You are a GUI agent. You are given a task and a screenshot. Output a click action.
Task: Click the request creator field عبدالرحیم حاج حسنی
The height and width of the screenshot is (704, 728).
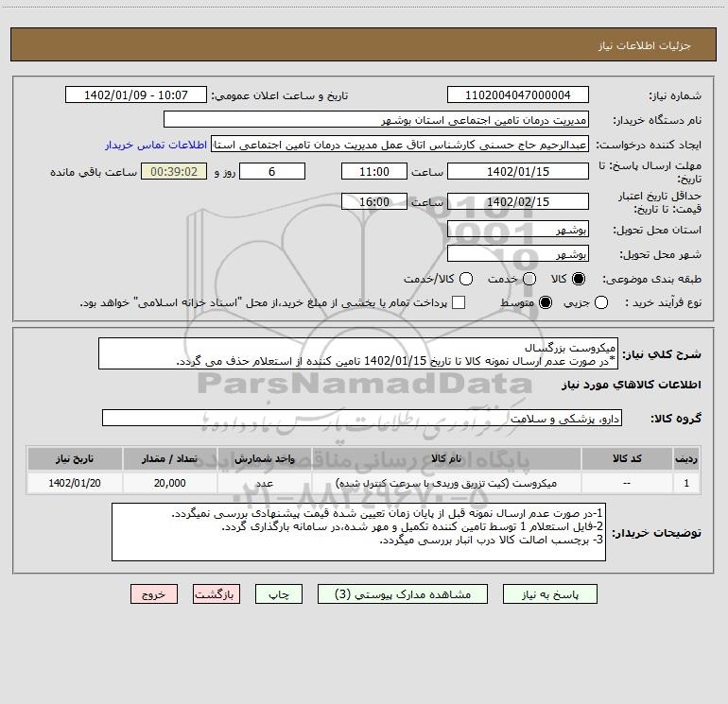[400, 145]
